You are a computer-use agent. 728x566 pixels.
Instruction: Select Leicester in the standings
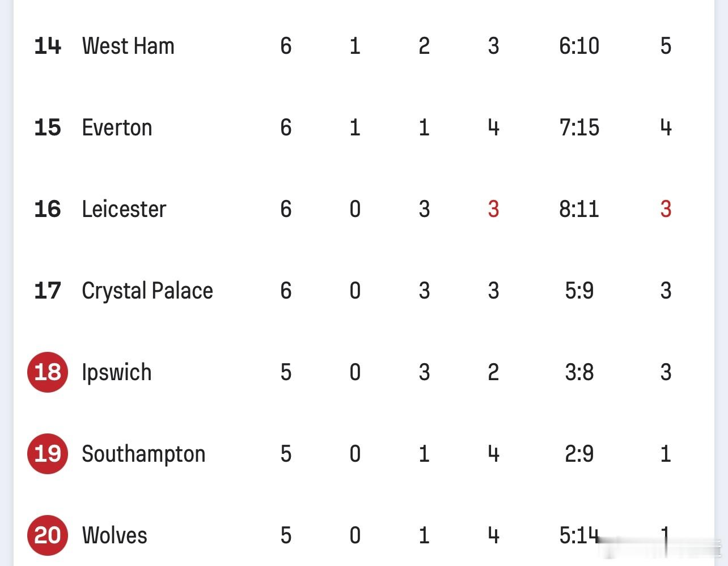coord(124,209)
